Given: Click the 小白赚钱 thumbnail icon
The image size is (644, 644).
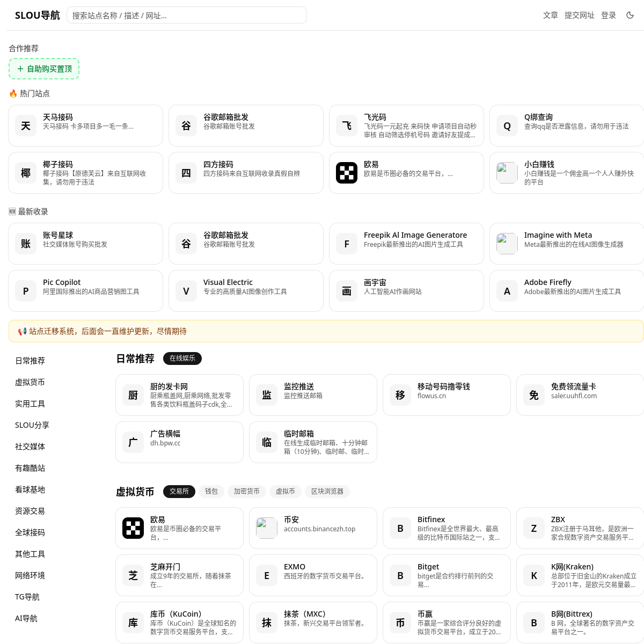Looking at the screenshot, I should tap(507, 173).
